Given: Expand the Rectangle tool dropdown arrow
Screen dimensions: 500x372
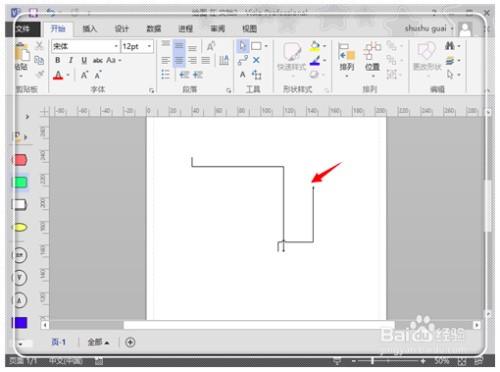Looking at the screenshot, I should [x=266, y=46].
